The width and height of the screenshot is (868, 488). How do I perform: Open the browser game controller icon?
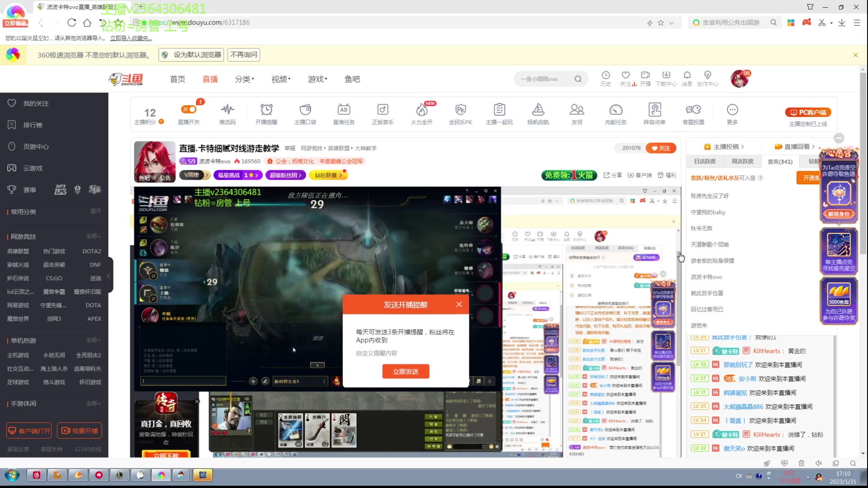click(807, 23)
